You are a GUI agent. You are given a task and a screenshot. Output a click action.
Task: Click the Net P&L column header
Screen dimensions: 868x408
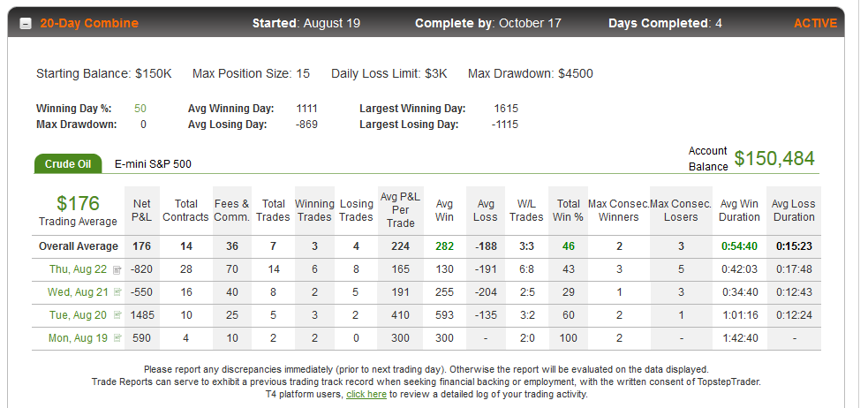click(x=141, y=210)
